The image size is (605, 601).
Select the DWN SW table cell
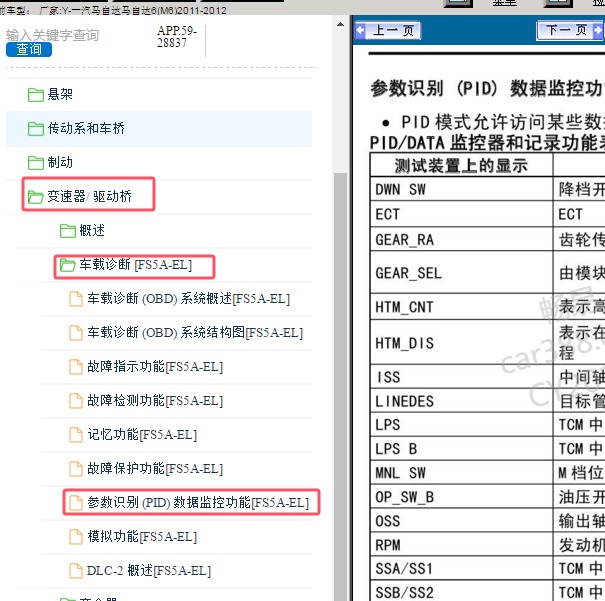(461, 189)
